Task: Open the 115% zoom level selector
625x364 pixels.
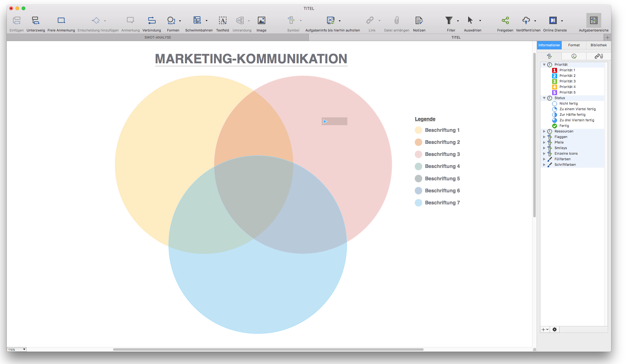Action: pyautogui.click(x=17, y=349)
